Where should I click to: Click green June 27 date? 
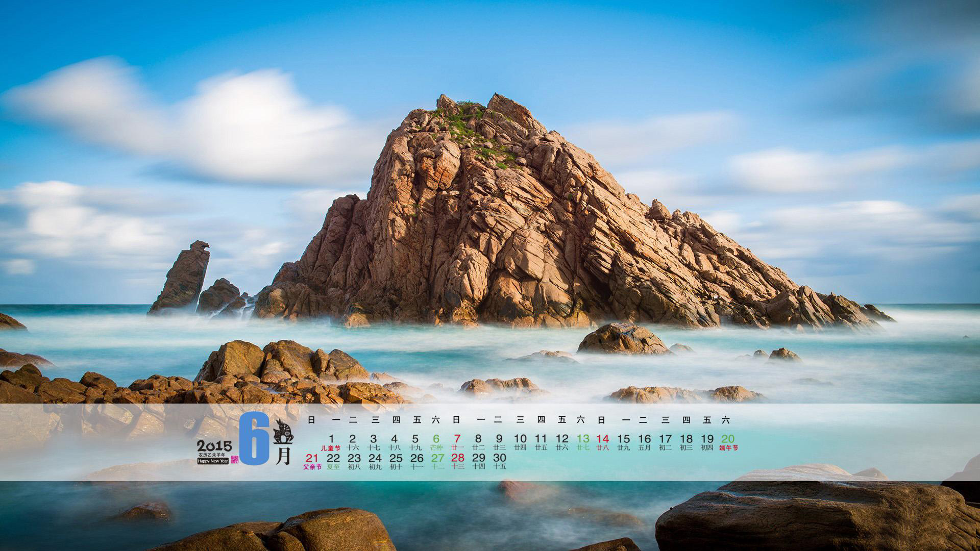tap(437, 458)
